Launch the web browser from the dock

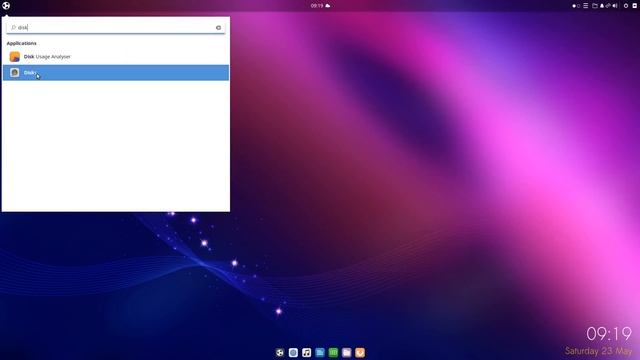pos(293,352)
